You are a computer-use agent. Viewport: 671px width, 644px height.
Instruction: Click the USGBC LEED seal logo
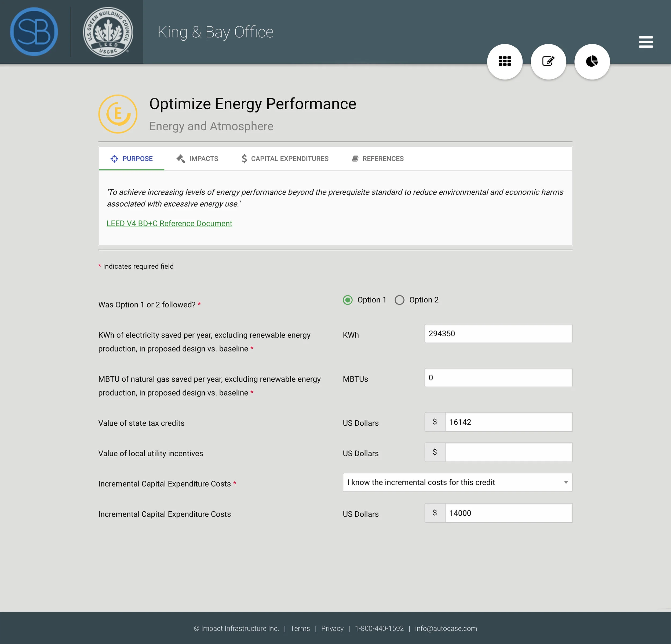click(108, 32)
